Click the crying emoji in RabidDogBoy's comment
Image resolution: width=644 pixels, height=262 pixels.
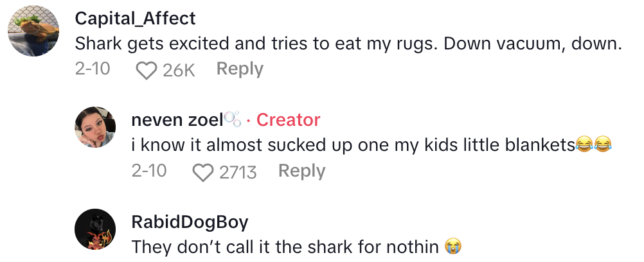(453, 247)
